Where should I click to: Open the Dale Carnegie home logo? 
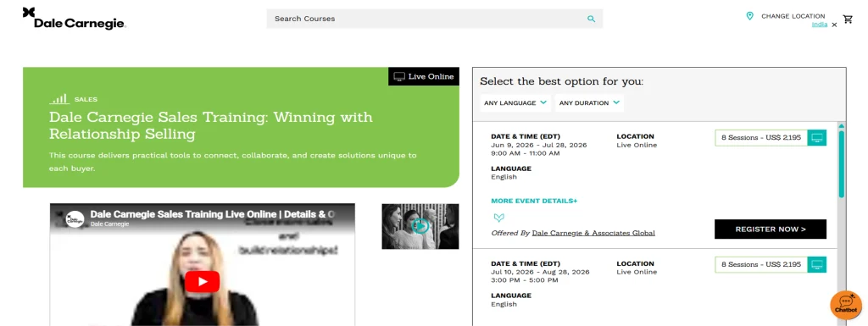[75, 19]
